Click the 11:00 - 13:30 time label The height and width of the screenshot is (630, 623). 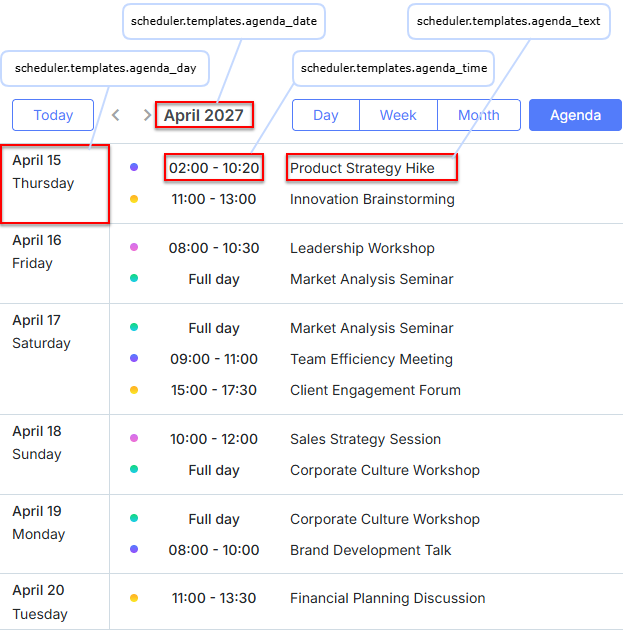214,598
